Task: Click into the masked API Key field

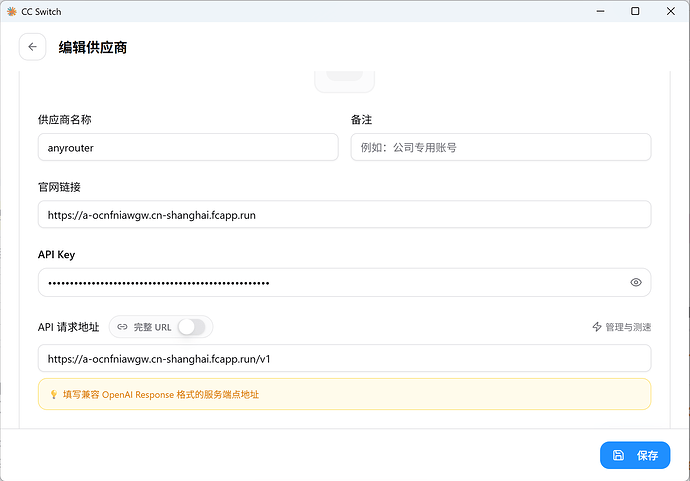Action: pos(345,283)
